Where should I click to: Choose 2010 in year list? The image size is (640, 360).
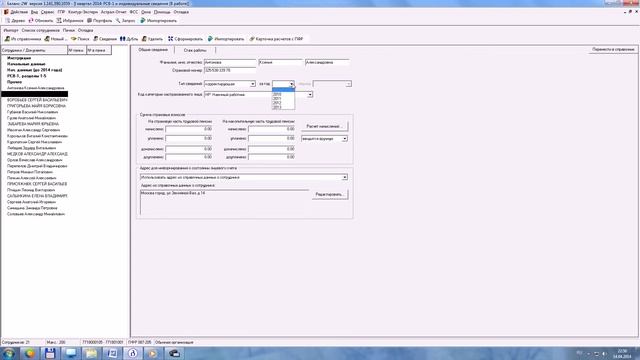pos(283,94)
